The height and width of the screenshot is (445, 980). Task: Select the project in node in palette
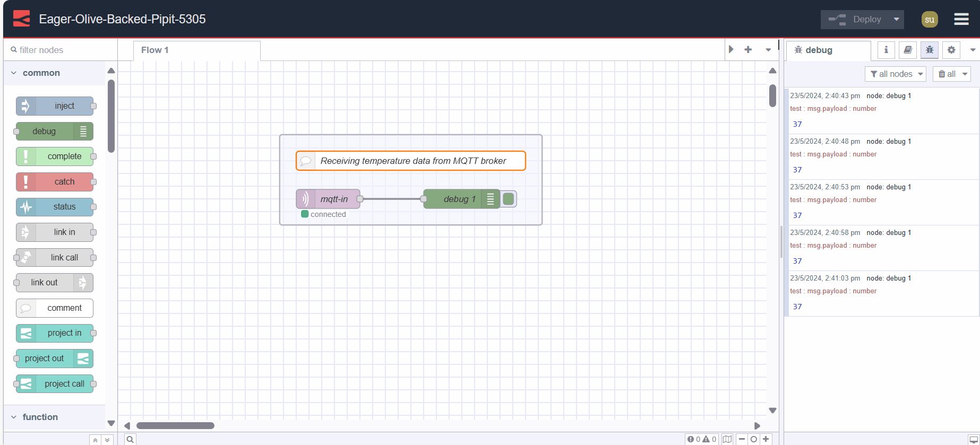click(55, 333)
